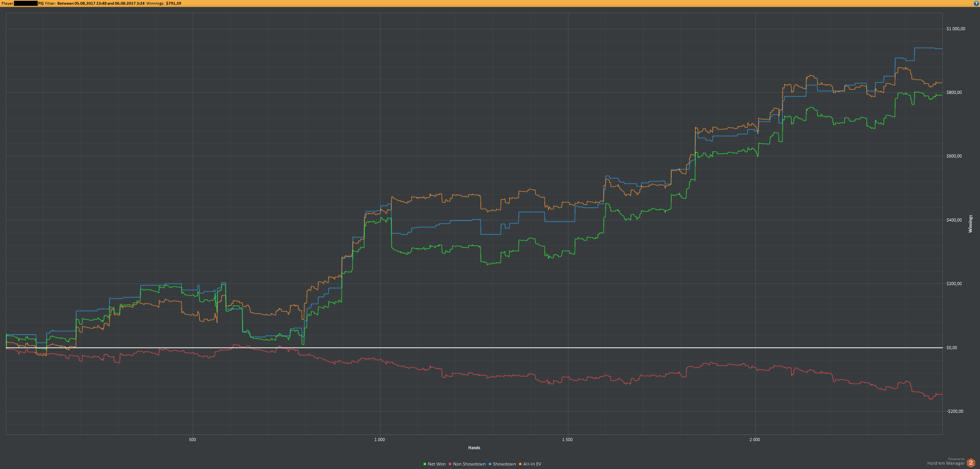Viewport: 980px width, 469px height.
Task: Click the red Non Showdown legend square
Action: click(x=450, y=464)
